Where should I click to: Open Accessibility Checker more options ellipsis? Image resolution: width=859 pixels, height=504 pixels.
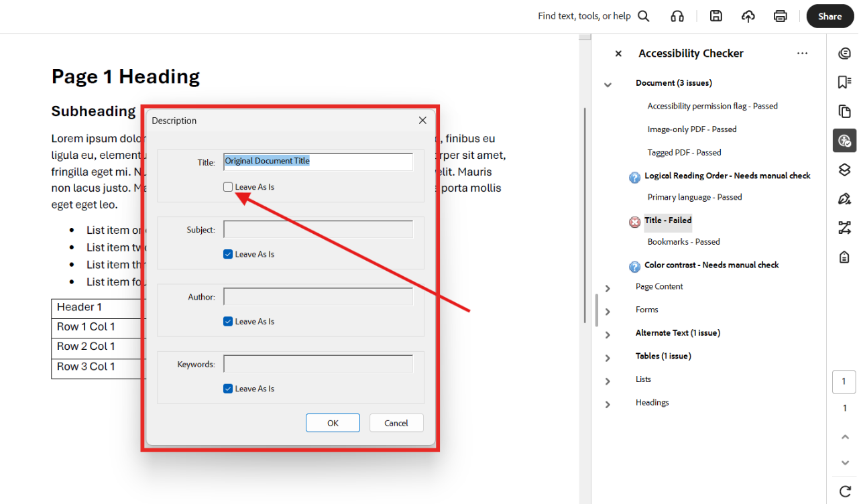coord(802,54)
